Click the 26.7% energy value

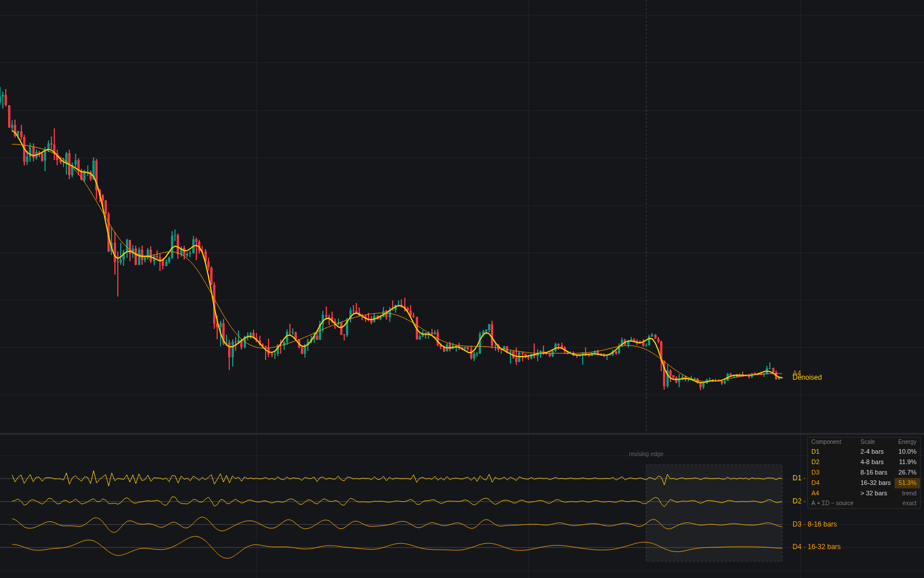pyautogui.click(x=907, y=472)
